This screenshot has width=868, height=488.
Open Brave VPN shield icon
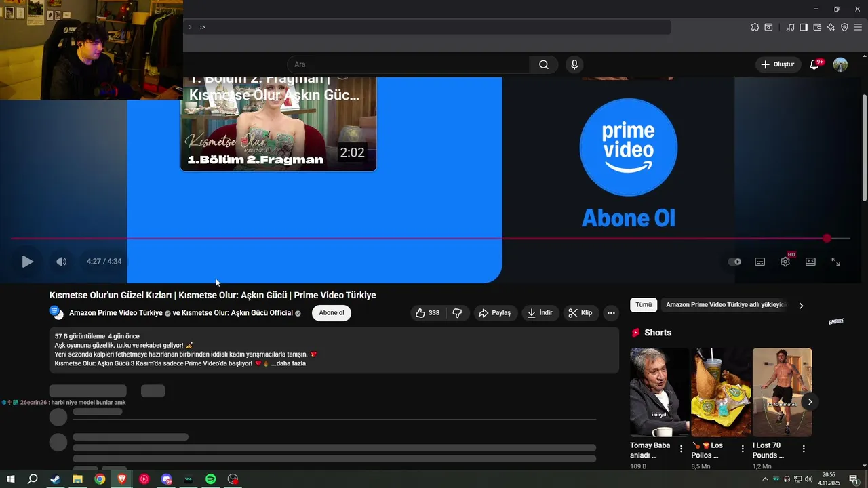coord(844,27)
